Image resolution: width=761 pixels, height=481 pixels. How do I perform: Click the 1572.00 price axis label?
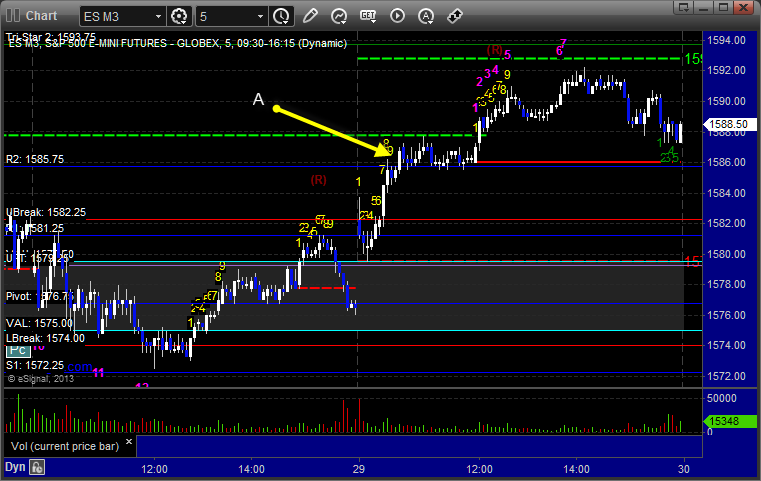pyautogui.click(x=726, y=376)
